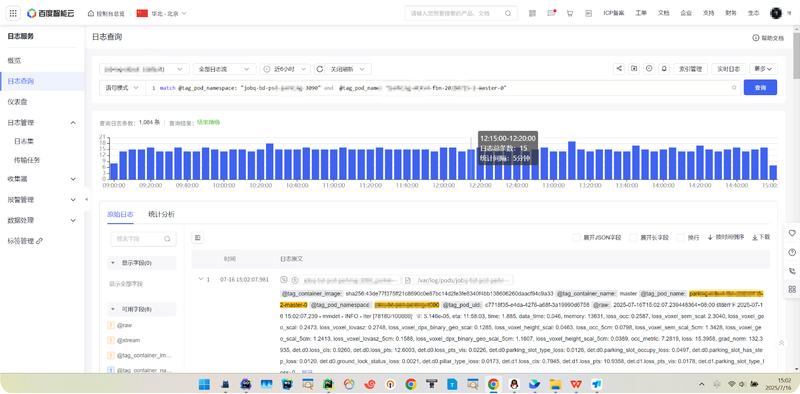
Task: Open the user avatar menu
Action: click(x=776, y=13)
